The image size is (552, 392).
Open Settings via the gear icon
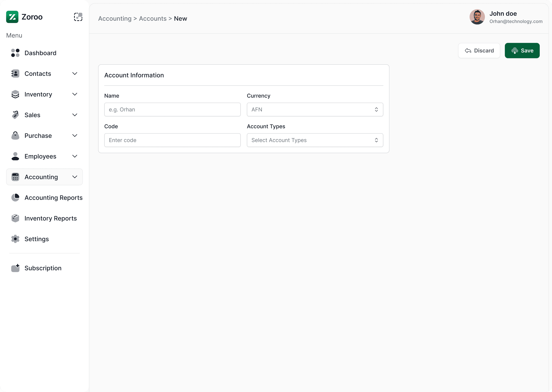(15, 239)
